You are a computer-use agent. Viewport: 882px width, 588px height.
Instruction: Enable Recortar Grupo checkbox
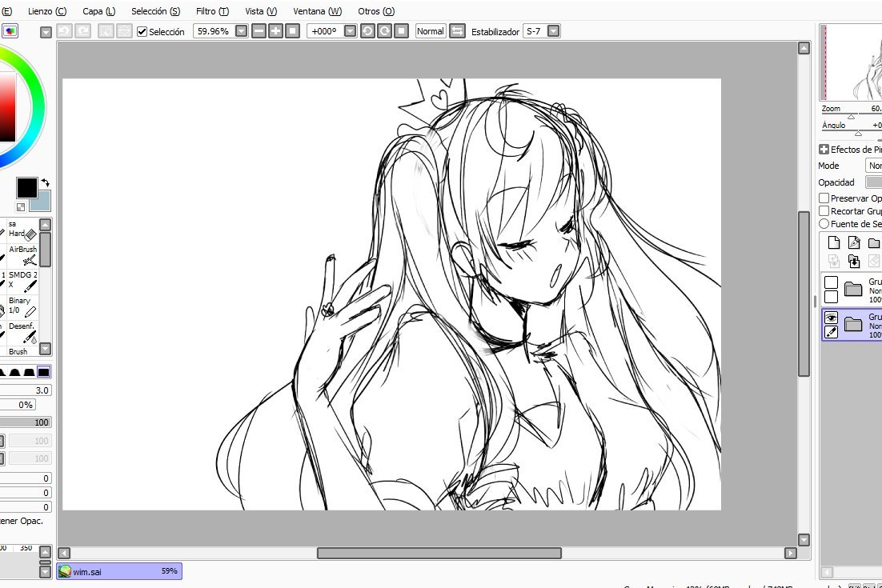click(824, 211)
